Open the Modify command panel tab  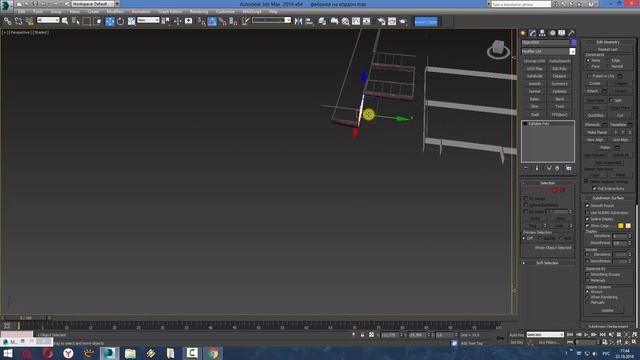tap(533, 33)
